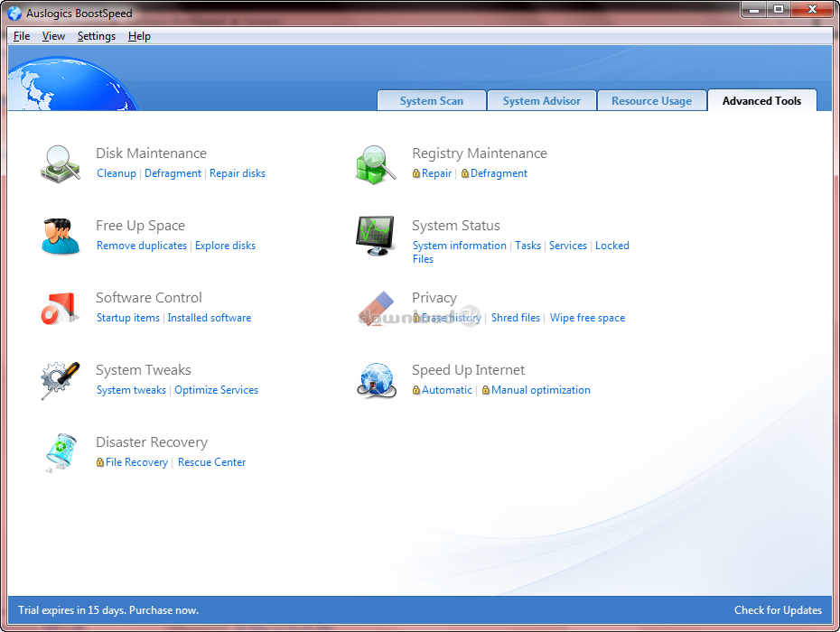
Task: Click the lock icon beside registry Repair
Action: tap(416, 173)
